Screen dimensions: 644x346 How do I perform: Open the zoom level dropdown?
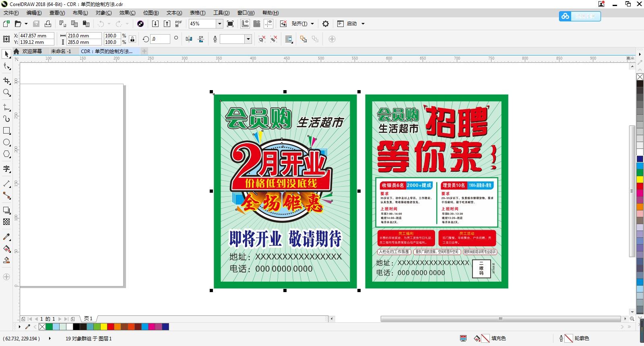219,24
